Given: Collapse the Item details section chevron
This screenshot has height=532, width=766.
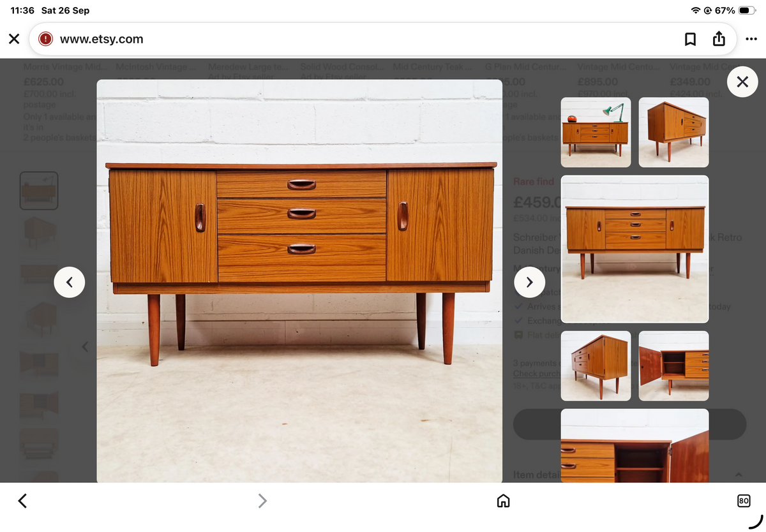Looking at the screenshot, I should coord(739,475).
